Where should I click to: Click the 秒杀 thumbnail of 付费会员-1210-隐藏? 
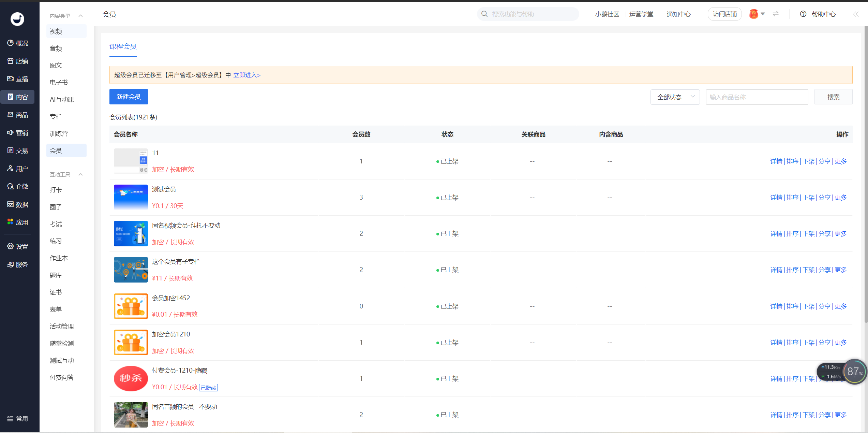(x=131, y=378)
